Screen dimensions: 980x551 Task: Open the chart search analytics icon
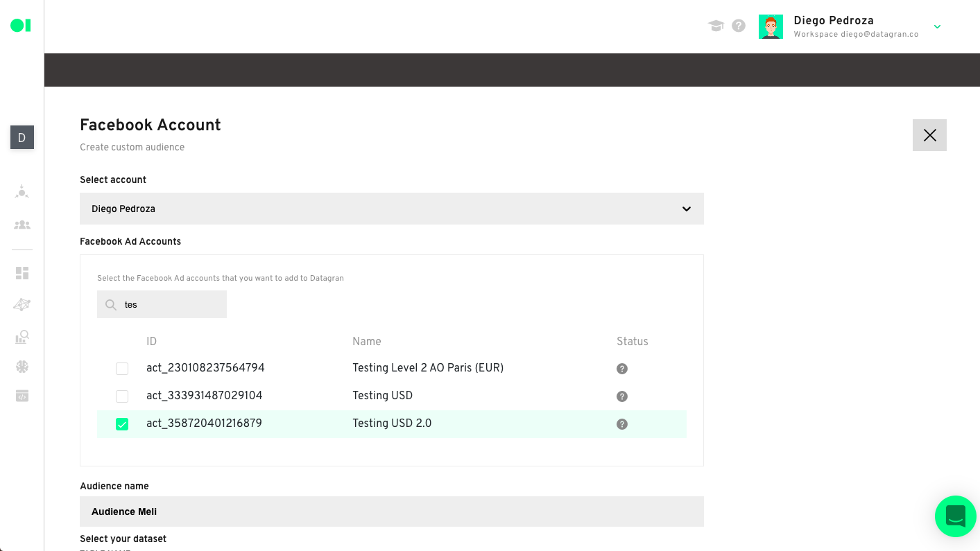(22, 337)
